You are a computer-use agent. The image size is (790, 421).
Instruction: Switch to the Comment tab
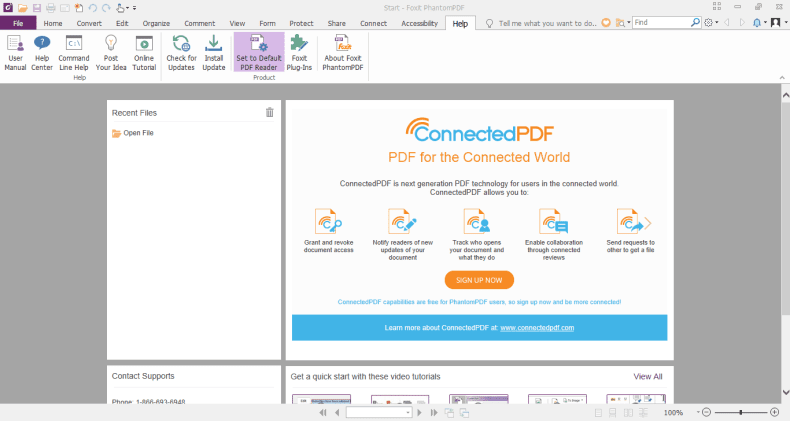200,23
